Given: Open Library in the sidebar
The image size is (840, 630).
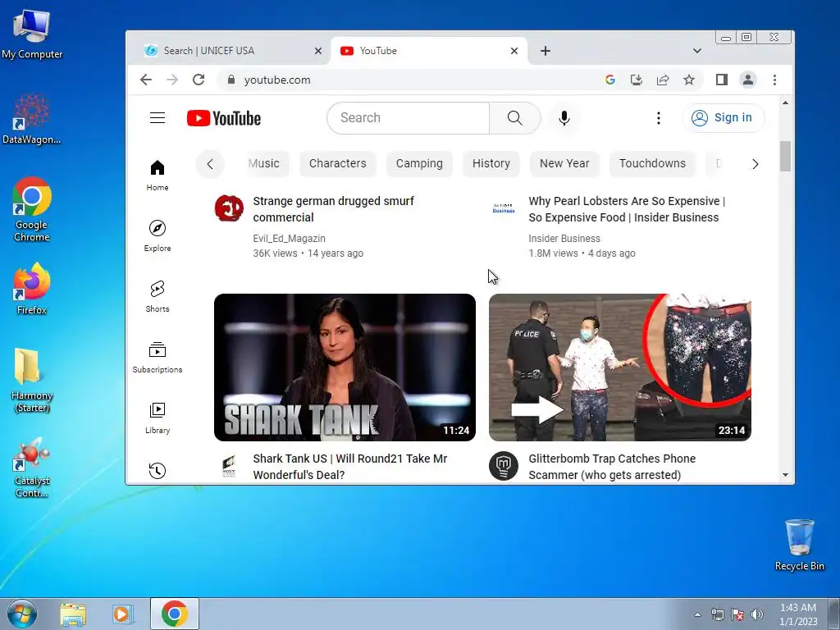Looking at the screenshot, I should click(x=157, y=418).
